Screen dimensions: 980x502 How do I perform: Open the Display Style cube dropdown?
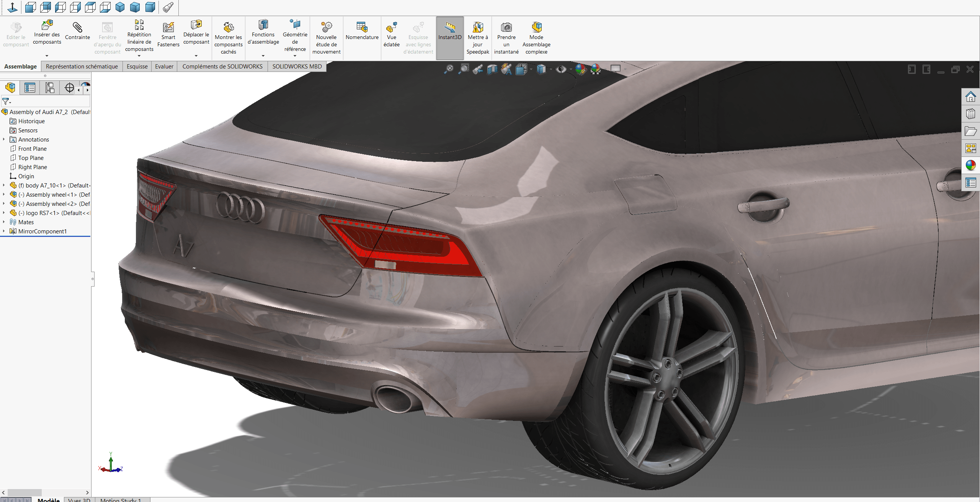pyautogui.click(x=551, y=69)
